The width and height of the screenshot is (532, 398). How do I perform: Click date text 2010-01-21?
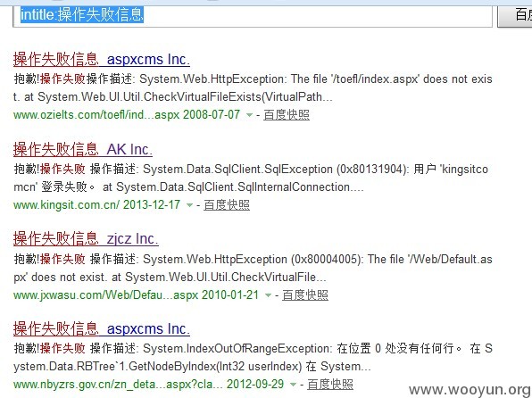[x=230, y=295]
